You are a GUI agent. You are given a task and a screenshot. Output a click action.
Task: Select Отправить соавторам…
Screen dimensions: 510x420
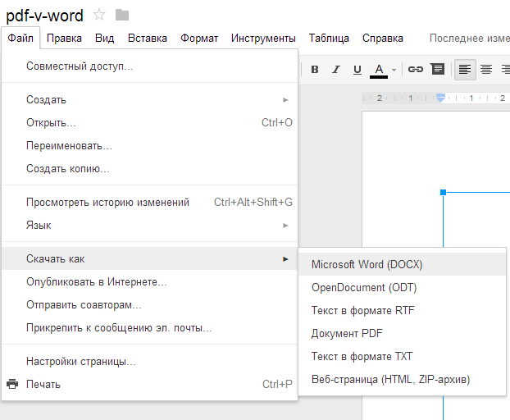coord(149,305)
